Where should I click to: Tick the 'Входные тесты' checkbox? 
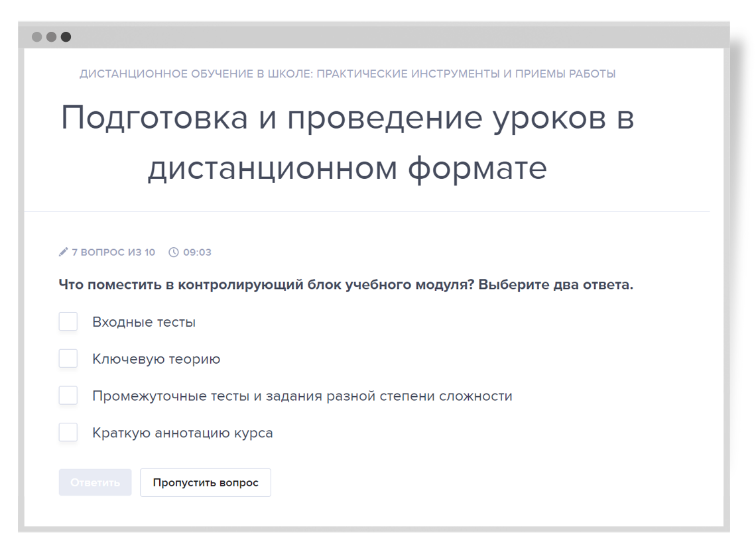68,322
